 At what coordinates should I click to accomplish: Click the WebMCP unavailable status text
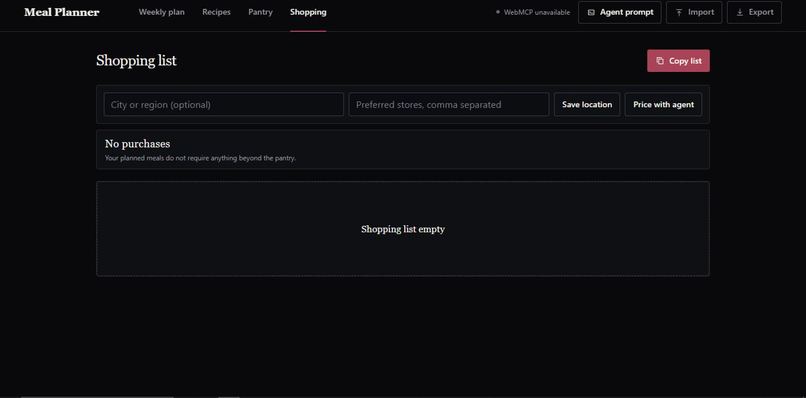click(537, 12)
